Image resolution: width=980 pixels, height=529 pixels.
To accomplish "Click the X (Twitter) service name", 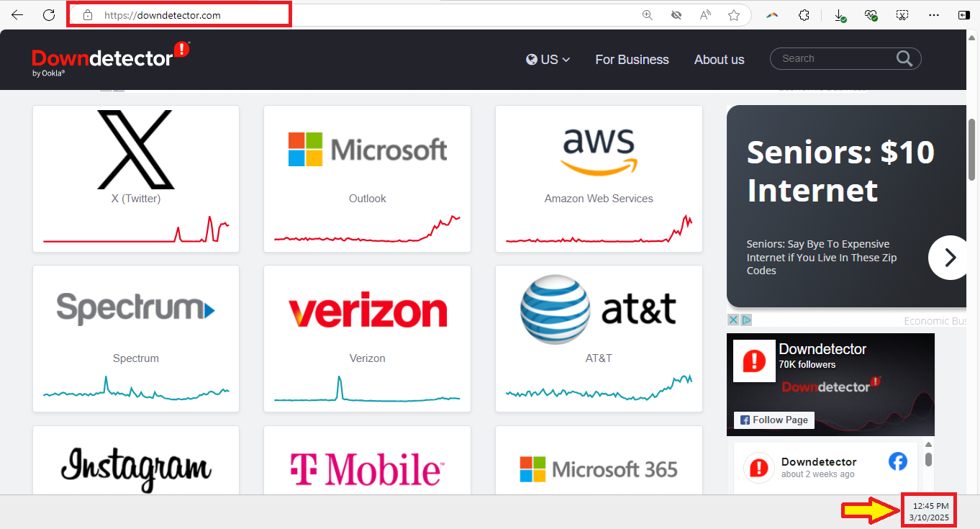I will pyautogui.click(x=136, y=199).
